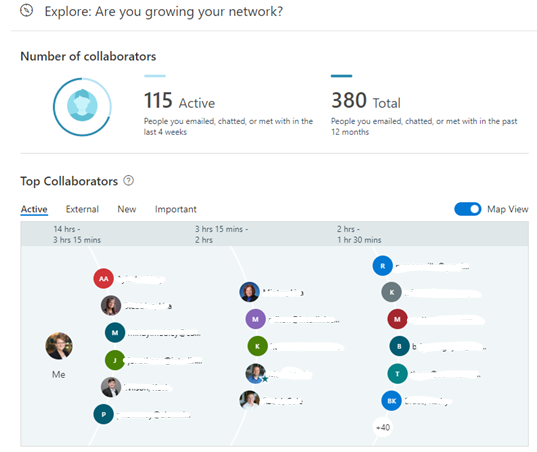Open the Top Collaborators help icon
The image size is (537, 452).
pos(128,180)
